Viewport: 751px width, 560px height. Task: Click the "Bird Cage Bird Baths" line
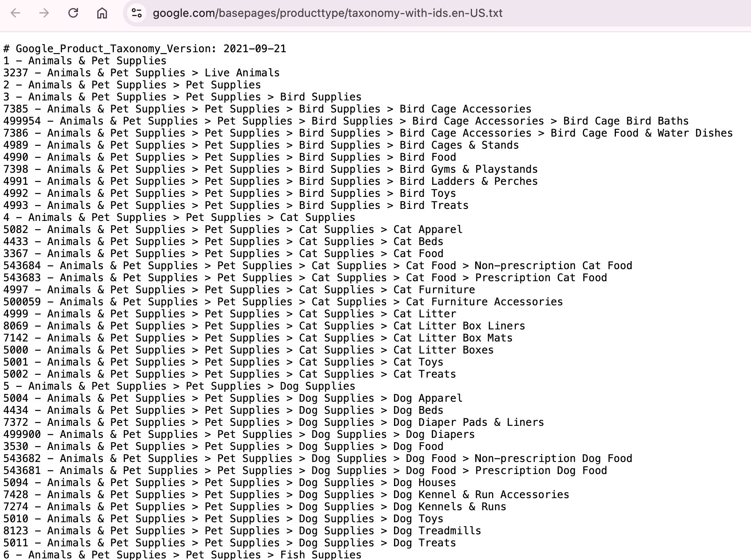pyautogui.click(x=346, y=121)
